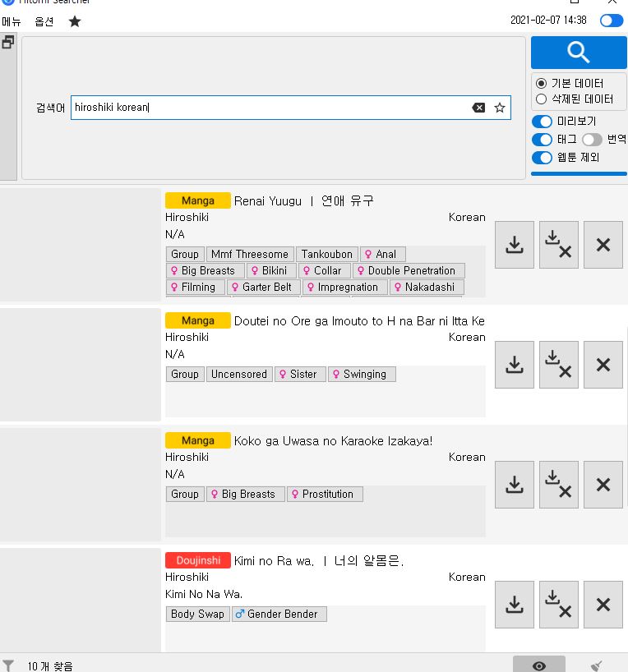628x672 pixels.
Task: Remove the Doutei no Ore entry with X
Action: [603, 365]
